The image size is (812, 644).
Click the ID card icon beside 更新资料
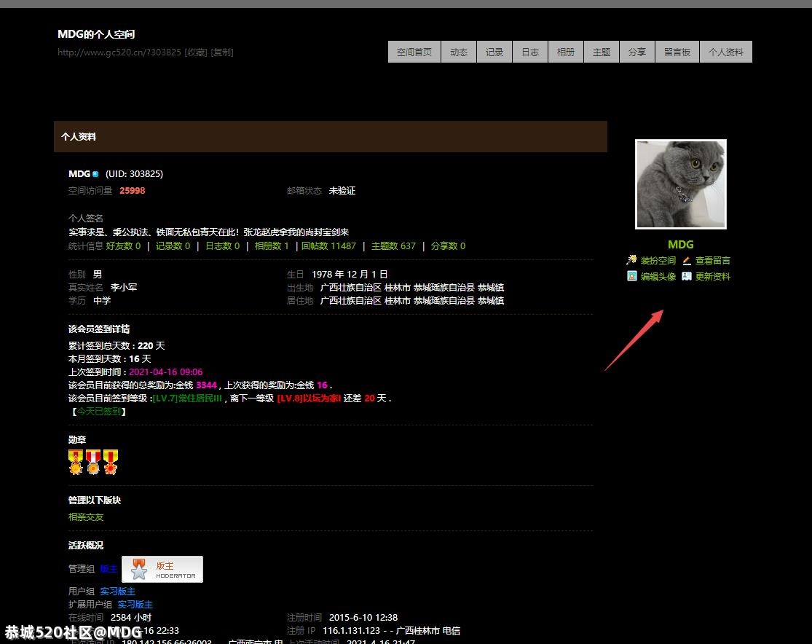tap(687, 276)
